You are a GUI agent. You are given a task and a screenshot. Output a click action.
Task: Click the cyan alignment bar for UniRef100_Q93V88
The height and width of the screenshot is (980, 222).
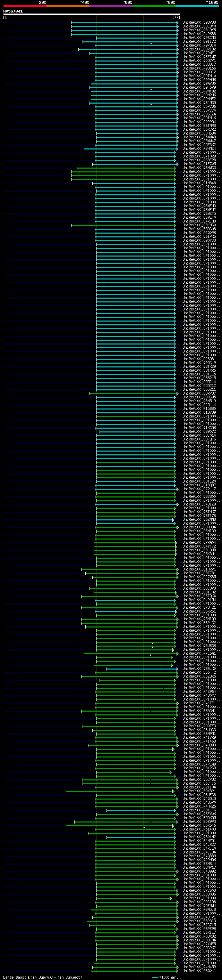(x=125, y=23)
